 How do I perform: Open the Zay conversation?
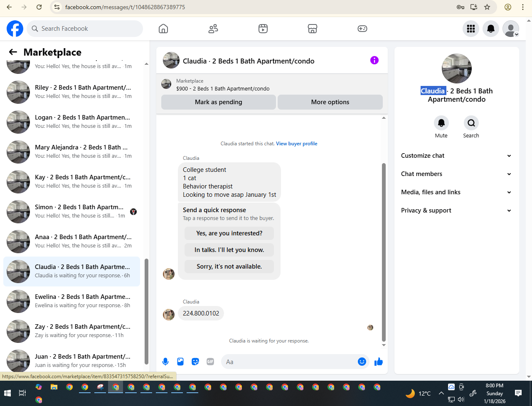pyautogui.click(x=71, y=331)
